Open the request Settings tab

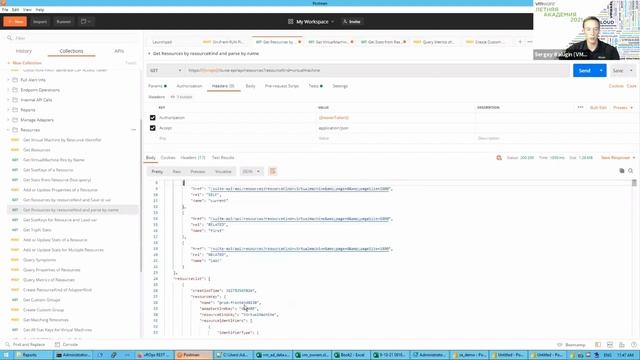[x=340, y=86]
